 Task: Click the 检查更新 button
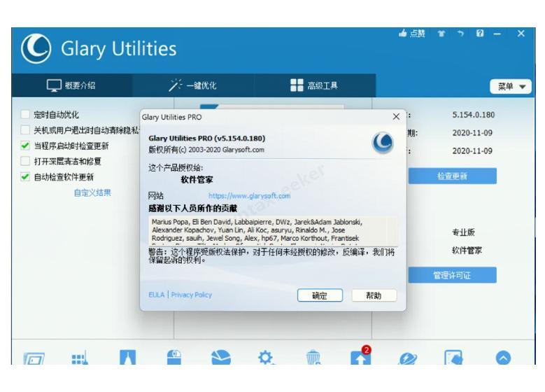(x=452, y=176)
